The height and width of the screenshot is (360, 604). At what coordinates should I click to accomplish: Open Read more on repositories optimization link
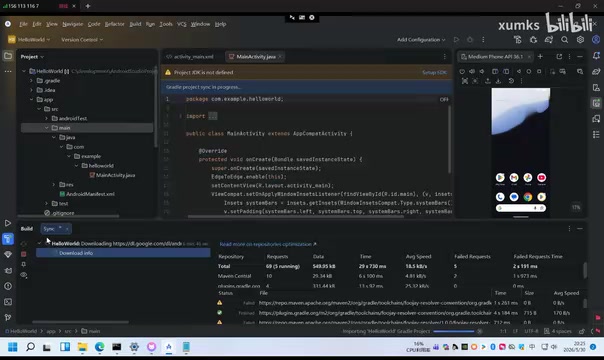click(x=268, y=244)
